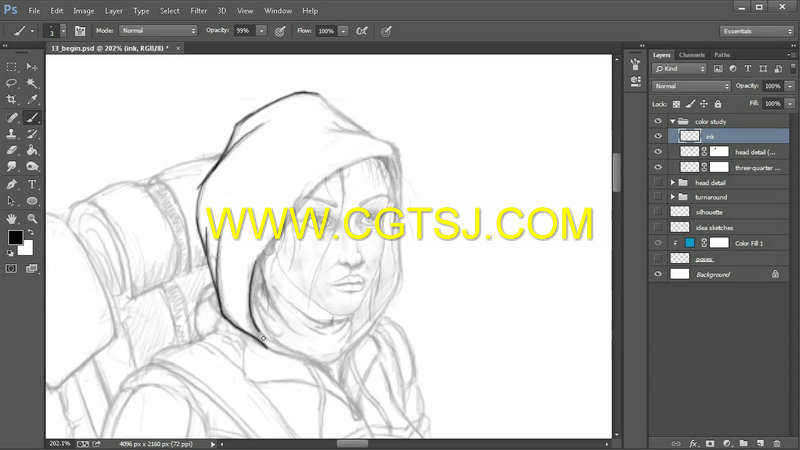Open the Brush panel toggle

[x=80, y=31]
